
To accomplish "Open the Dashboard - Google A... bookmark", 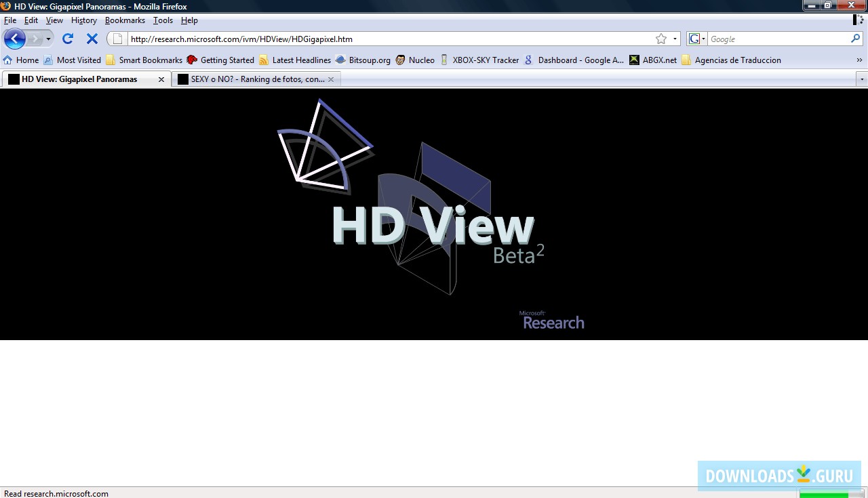I will (x=574, y=60).
